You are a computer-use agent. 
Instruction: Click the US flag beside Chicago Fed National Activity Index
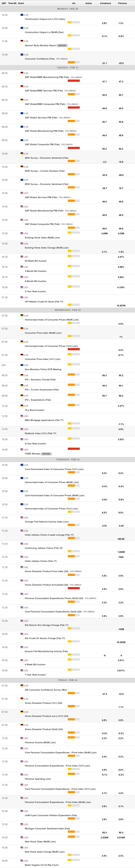pos(22,518)
